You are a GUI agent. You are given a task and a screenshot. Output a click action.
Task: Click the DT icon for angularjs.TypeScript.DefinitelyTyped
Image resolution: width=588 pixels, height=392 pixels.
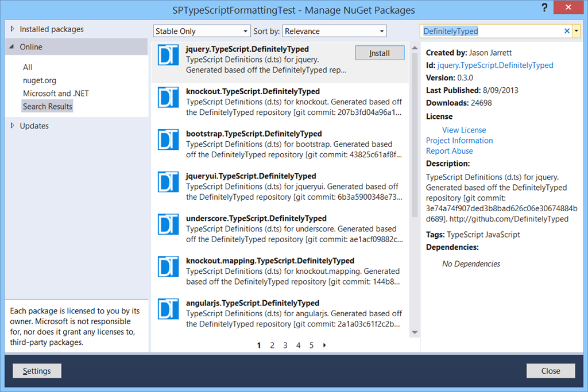pos(168,309)
